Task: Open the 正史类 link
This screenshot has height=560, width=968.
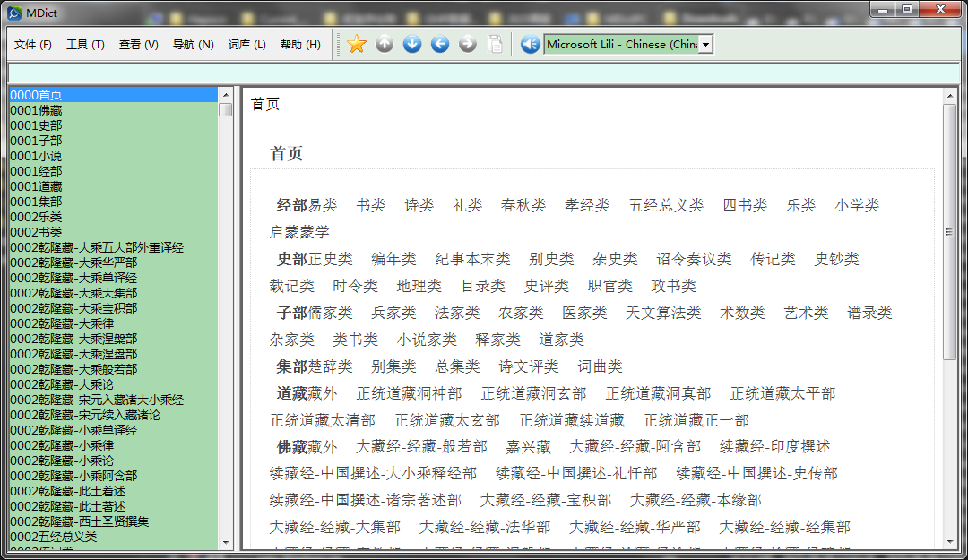Action: [330, 259]
